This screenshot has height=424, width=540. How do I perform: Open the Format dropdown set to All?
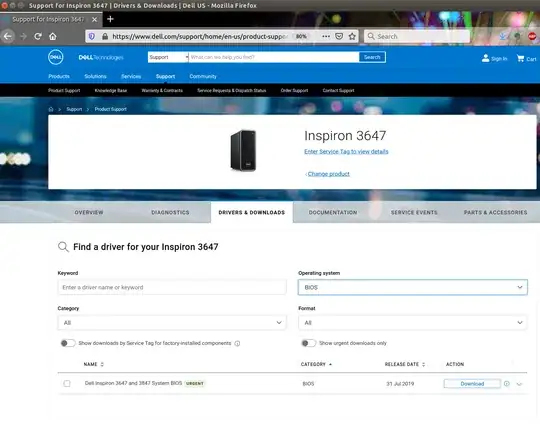[413, 323]
